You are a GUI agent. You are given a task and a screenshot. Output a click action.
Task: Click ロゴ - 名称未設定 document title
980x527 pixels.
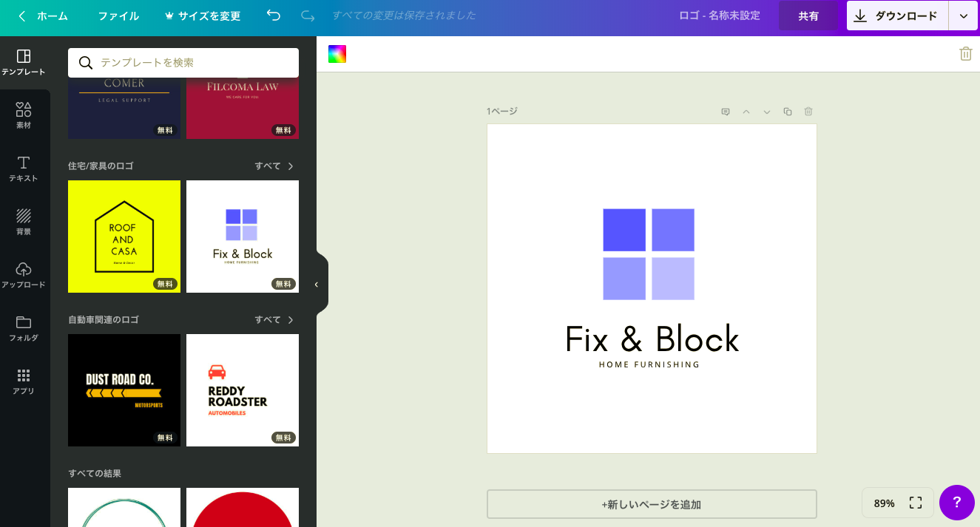[720, 16]
